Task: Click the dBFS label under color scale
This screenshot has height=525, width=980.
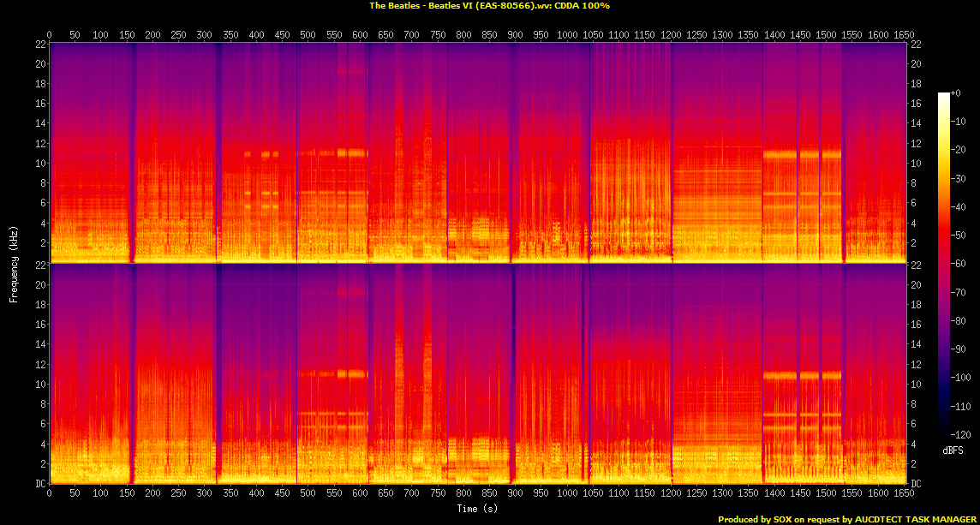Action: pos(952,450)
